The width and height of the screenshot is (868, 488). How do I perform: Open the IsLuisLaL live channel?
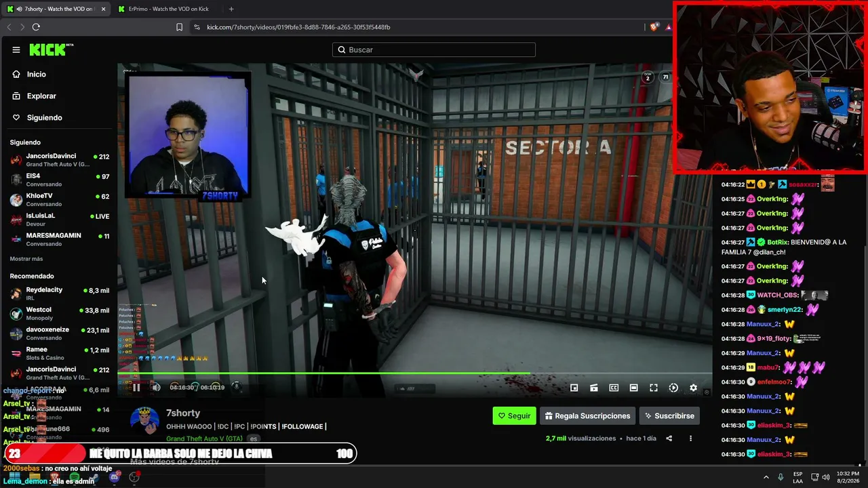(x=58, y=220)
